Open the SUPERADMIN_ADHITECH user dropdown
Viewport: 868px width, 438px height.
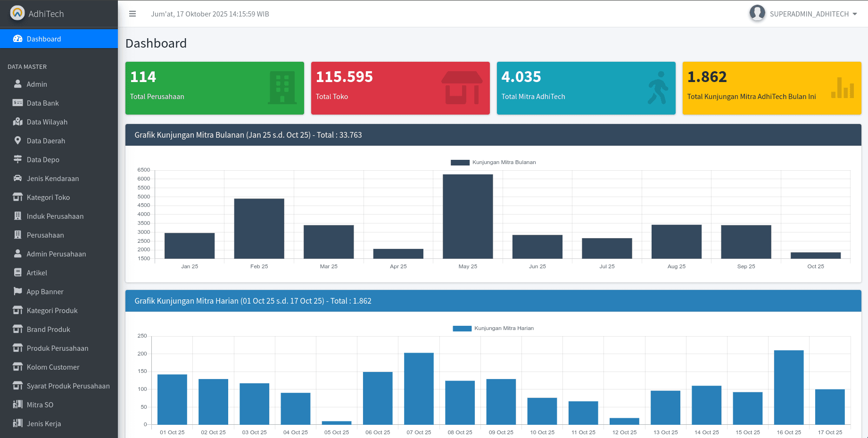(x=803, y=14)
